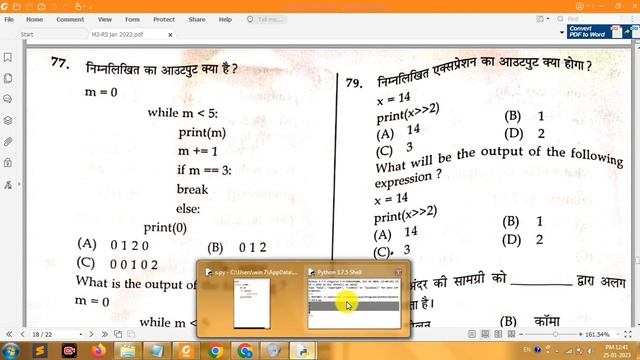This screenshot has width=640, height=360.
Task: Open Google Chrome from the taskbar
Action: 216,351
